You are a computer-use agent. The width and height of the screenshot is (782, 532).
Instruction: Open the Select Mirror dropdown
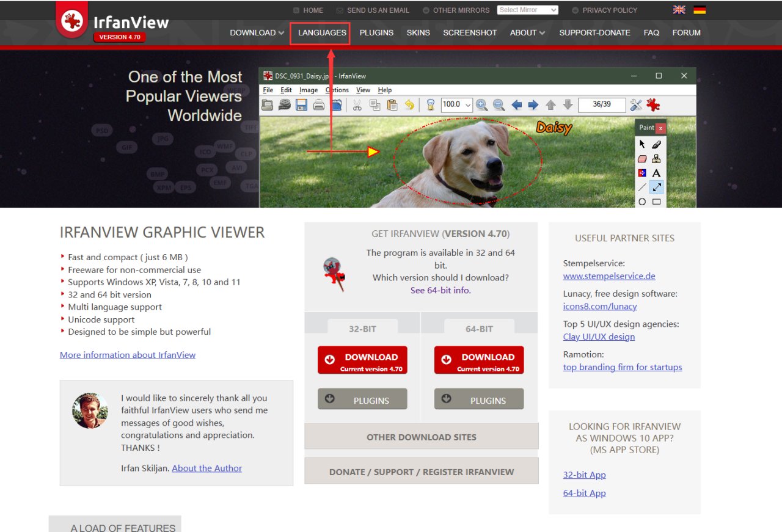tap(528, 10)
